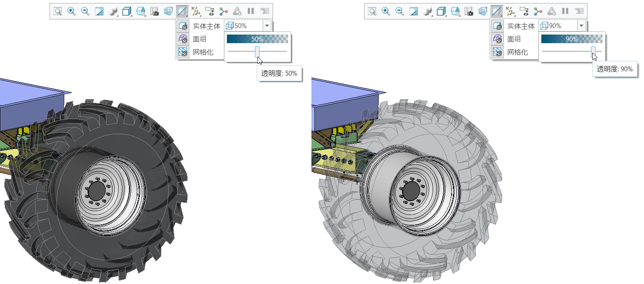Viewport: 644px width, 284px height.
Task: Toggle 网格化 transparency icon in the 50% panel
Action: pyautogui.click(x=183, y=52)
